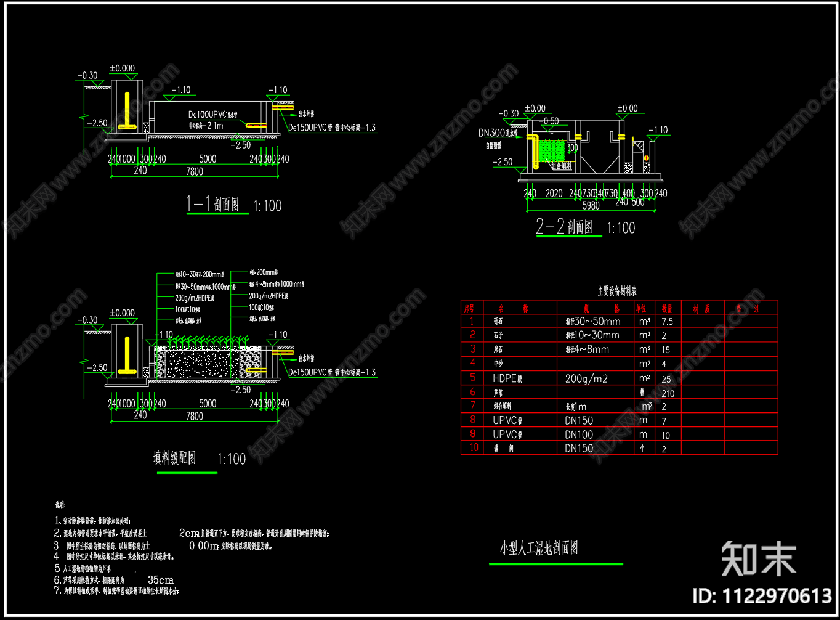Select the "2020" dimension in 2-2 section
The width and height of the screenshot is (840, 620).
point(554,194)
